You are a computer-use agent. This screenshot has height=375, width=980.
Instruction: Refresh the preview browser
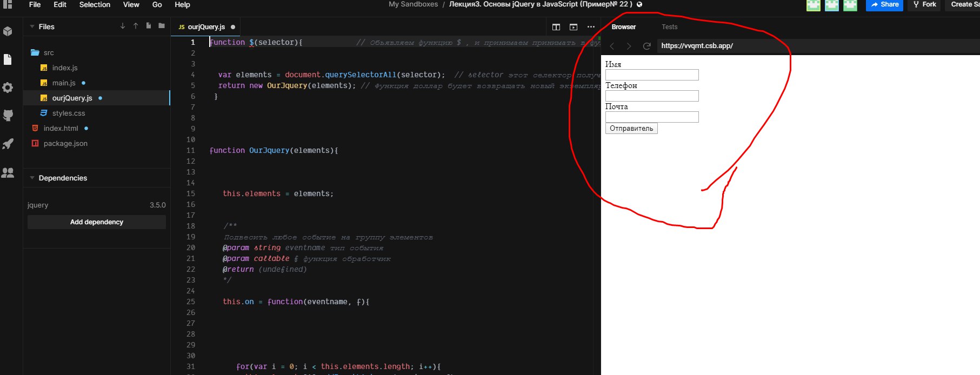point(646,46)
